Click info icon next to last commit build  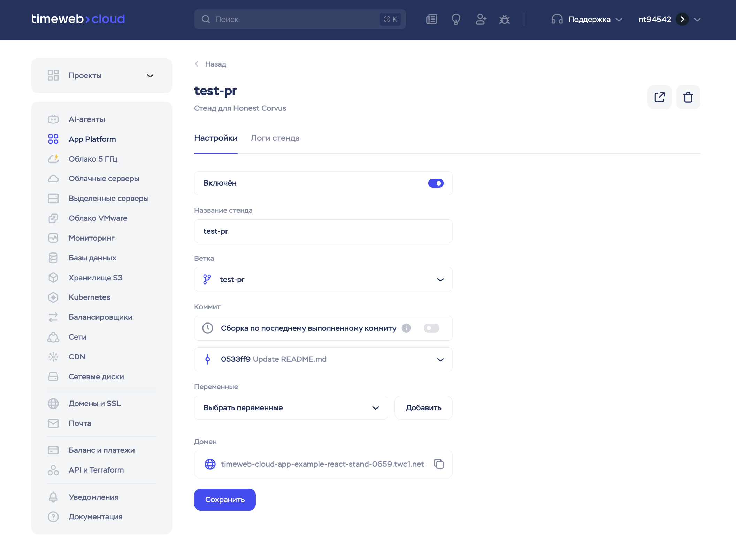coord(406,328)
